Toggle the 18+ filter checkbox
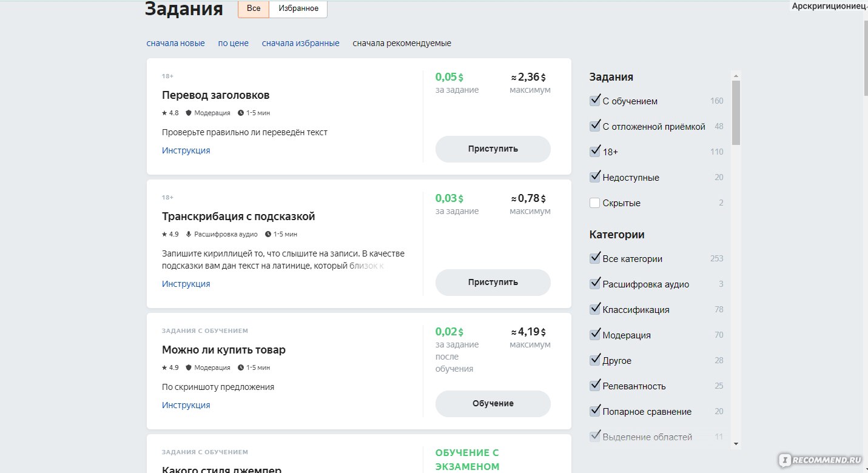Screen dimensions: 868x473 pyautogui.click(x=595, y=152)
